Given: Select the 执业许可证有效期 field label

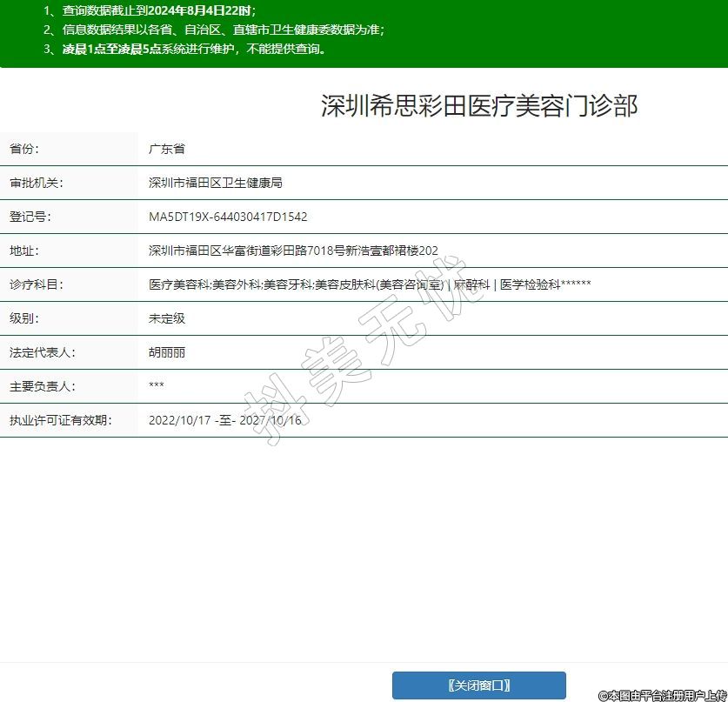Looking at the screenshot, I should tap(60, 420).
